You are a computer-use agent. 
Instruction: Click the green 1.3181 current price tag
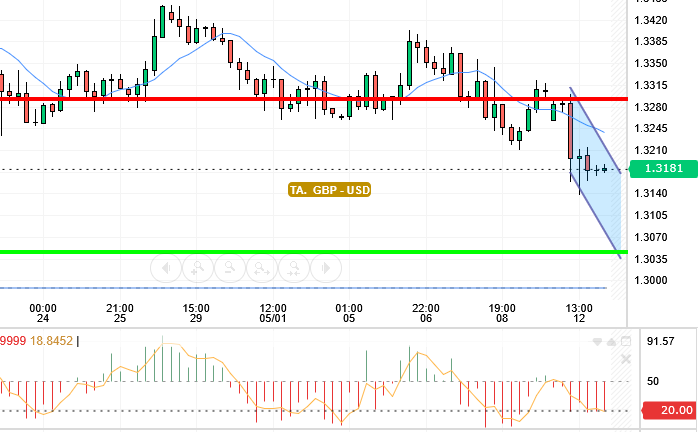pos(663,169)
